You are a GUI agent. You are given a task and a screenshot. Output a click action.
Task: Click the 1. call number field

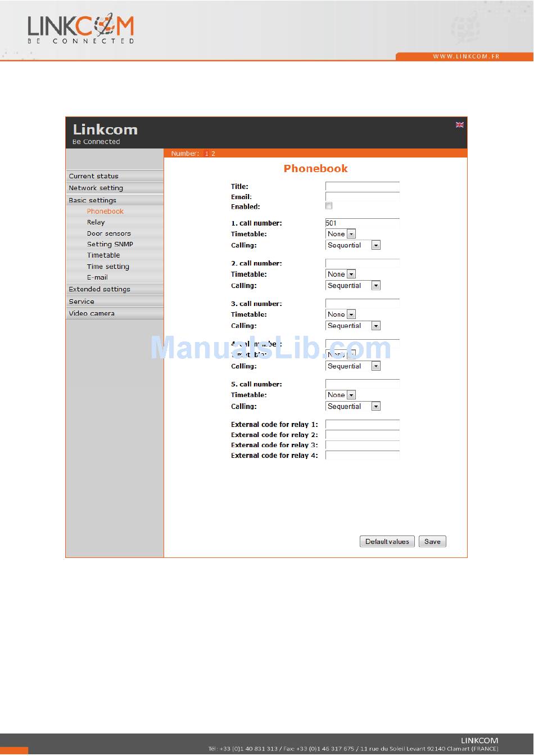pos(363,223)
